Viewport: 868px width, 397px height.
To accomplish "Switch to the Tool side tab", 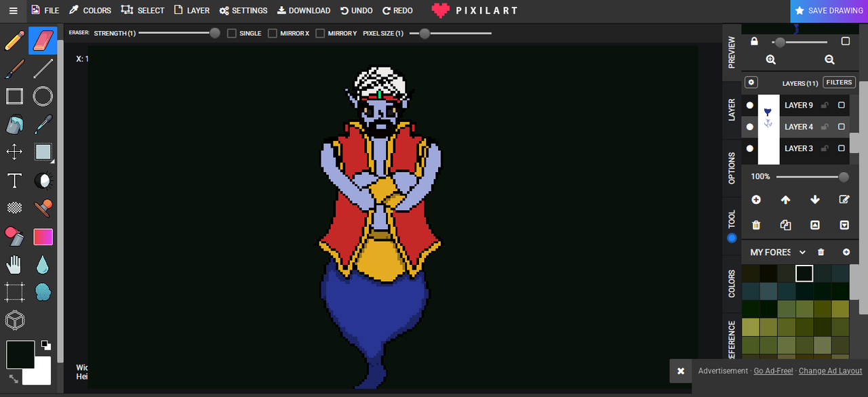I will [732, 225].
